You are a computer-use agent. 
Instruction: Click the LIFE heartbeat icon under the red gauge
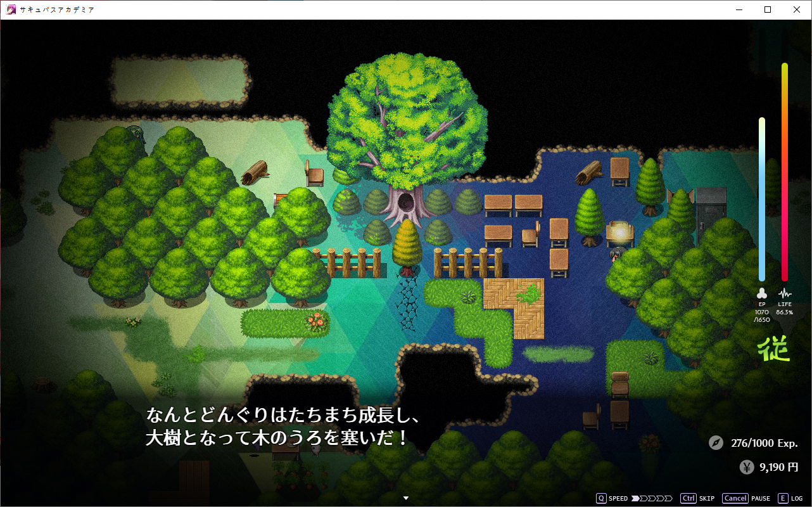click(785, 293)
